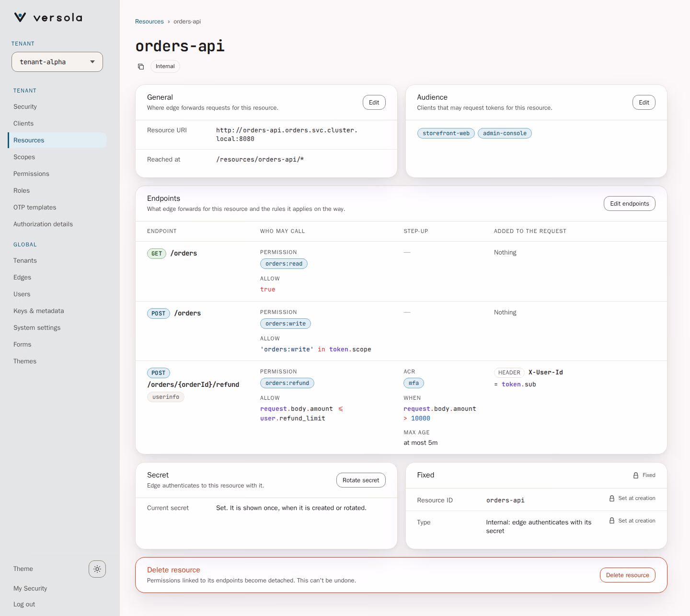Click the orders:refund permission chip
The width and height of the screenshot is (690, 616).
(287, 383)
